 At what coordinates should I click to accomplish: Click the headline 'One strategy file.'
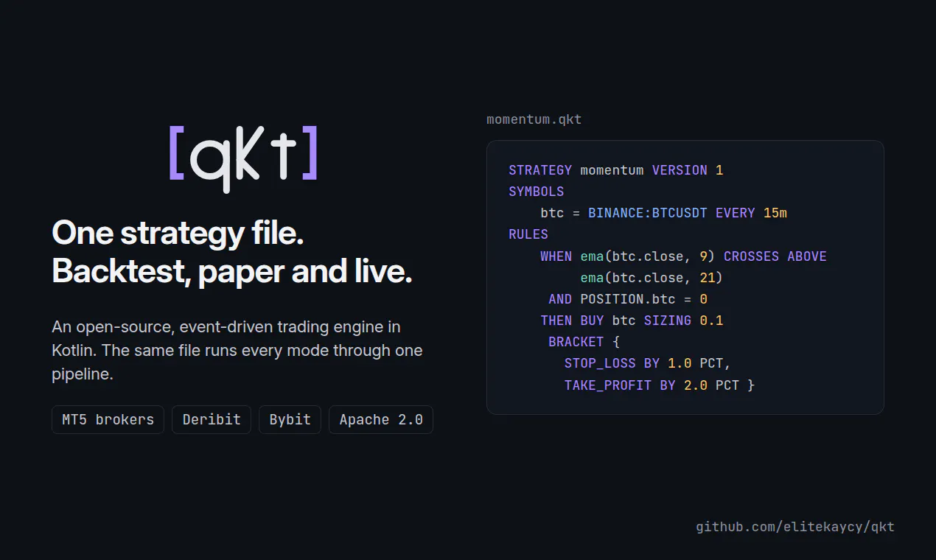pos(178,233)
